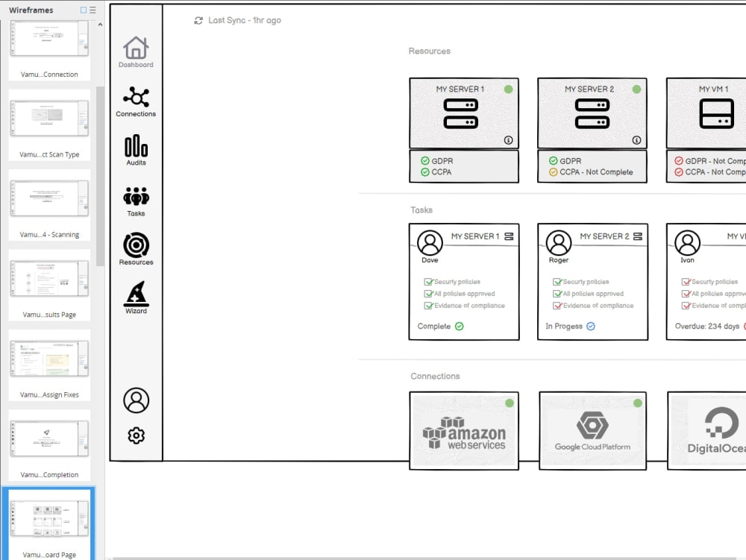Open the settings gear
Image resolution: width=746 pixels, height=560 pixels.
click(135, 436)
